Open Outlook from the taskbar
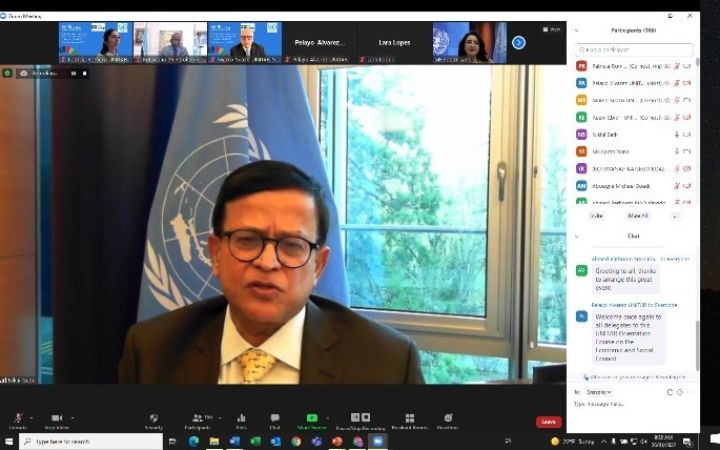The image size is (720, 450). pyautogui.click(x=276, y=441)
